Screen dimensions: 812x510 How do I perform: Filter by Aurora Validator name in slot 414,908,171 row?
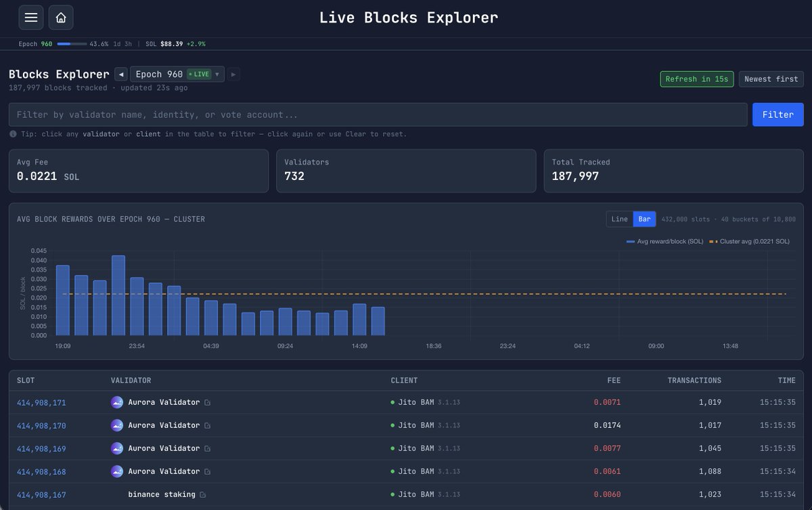(164, 402)
